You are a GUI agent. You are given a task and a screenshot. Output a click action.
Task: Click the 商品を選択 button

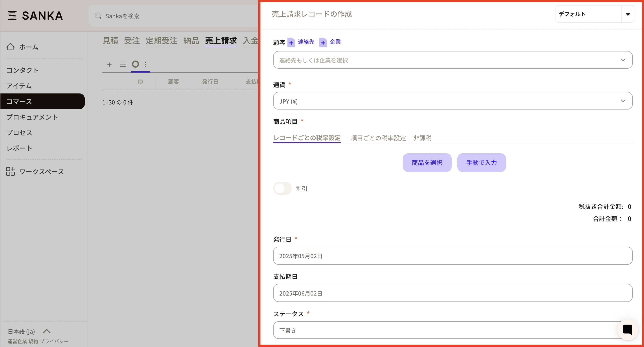point(427,163)
